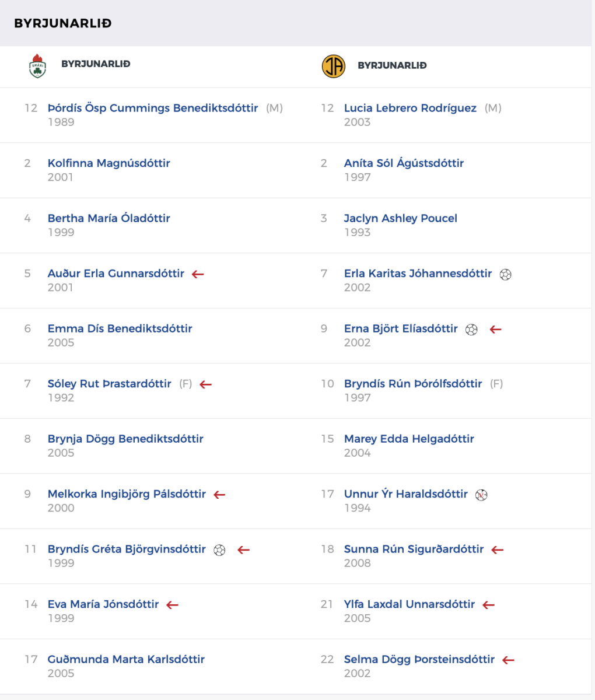Click the green shamrock team crest logo
This screenshot has height=700, width=595.
(x=37, y=65)
